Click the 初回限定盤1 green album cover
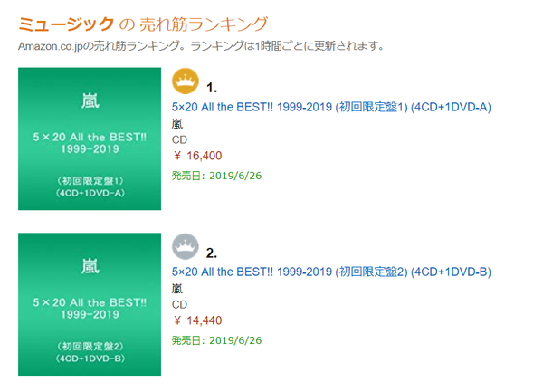Screen dimensions: 543x392 click(x=90, y=139)
